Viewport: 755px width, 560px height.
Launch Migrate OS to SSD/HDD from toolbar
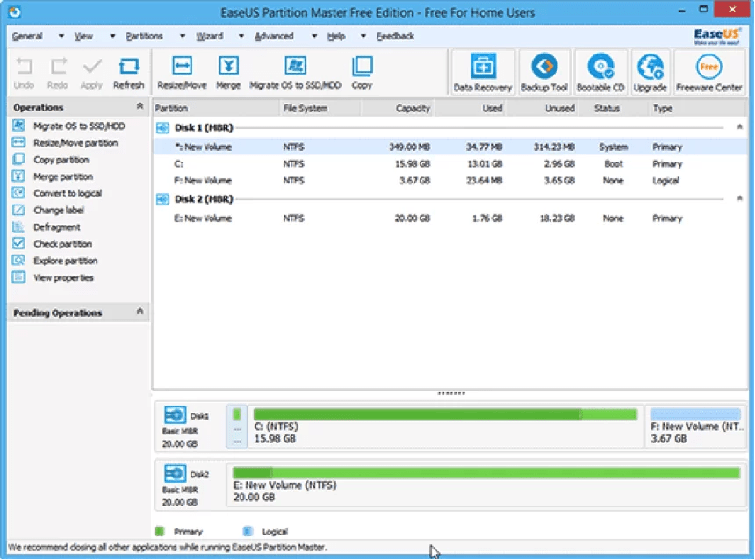click(295, 73)
